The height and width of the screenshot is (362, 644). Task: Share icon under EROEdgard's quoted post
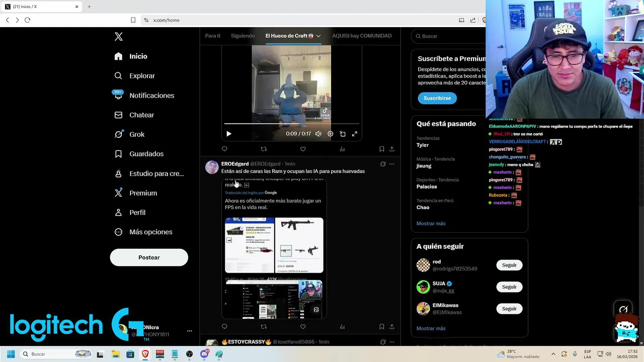click(392, 327)
